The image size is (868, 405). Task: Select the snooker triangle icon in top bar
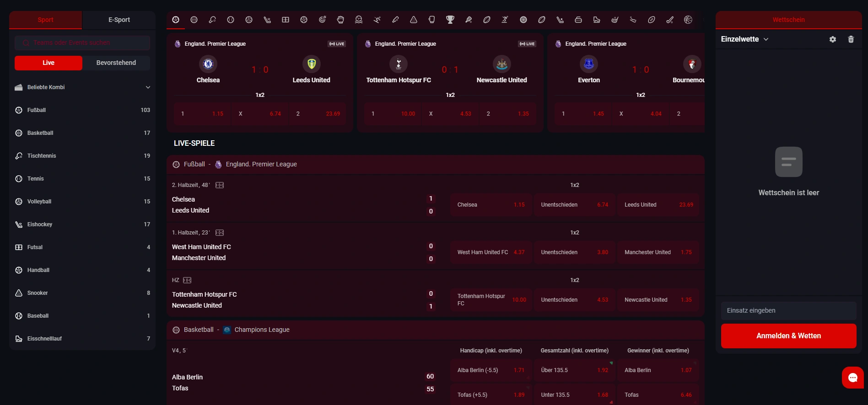pyautogui.click(x=414, y=20)
